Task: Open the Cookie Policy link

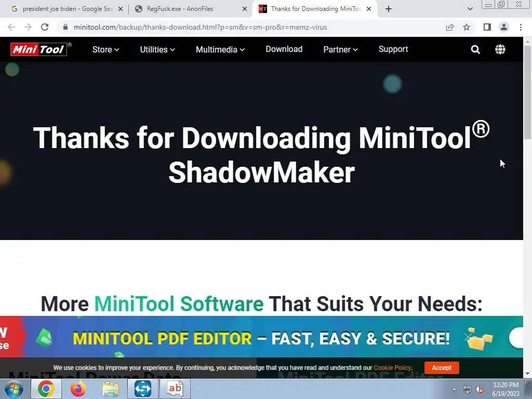Action: click(392, 368)
